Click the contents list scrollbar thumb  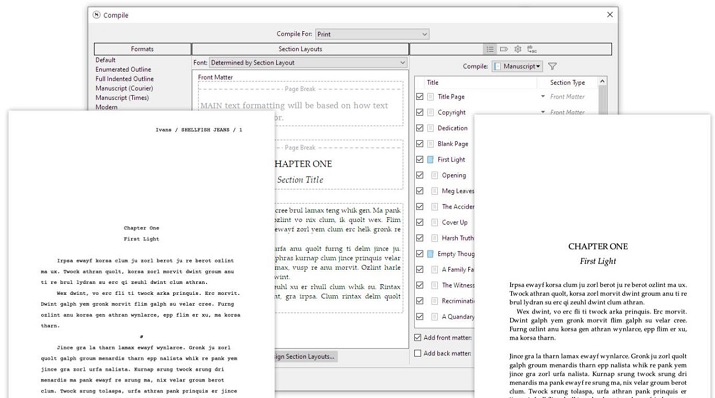(x=602, y=100)
